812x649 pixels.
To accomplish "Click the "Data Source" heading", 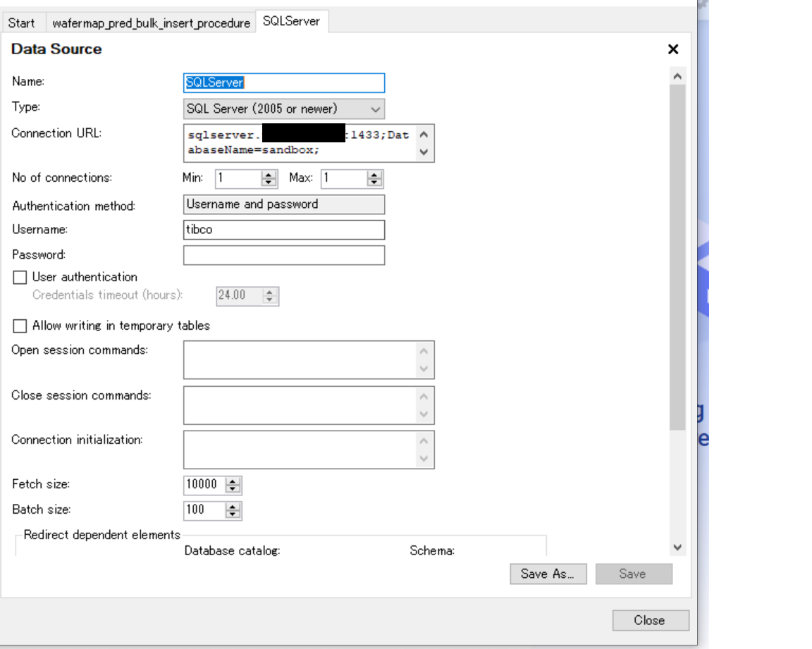I will click(56, 49).
